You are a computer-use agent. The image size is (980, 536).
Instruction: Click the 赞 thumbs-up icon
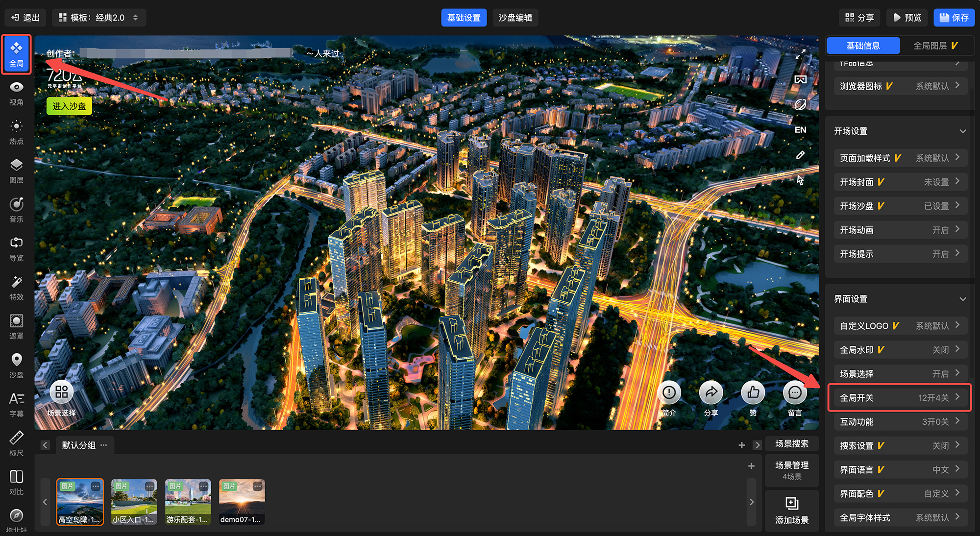click(x=753, y=393)
